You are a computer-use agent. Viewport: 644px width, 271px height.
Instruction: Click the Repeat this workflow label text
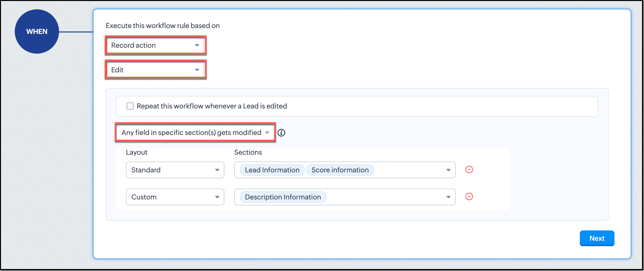(212, 106)
